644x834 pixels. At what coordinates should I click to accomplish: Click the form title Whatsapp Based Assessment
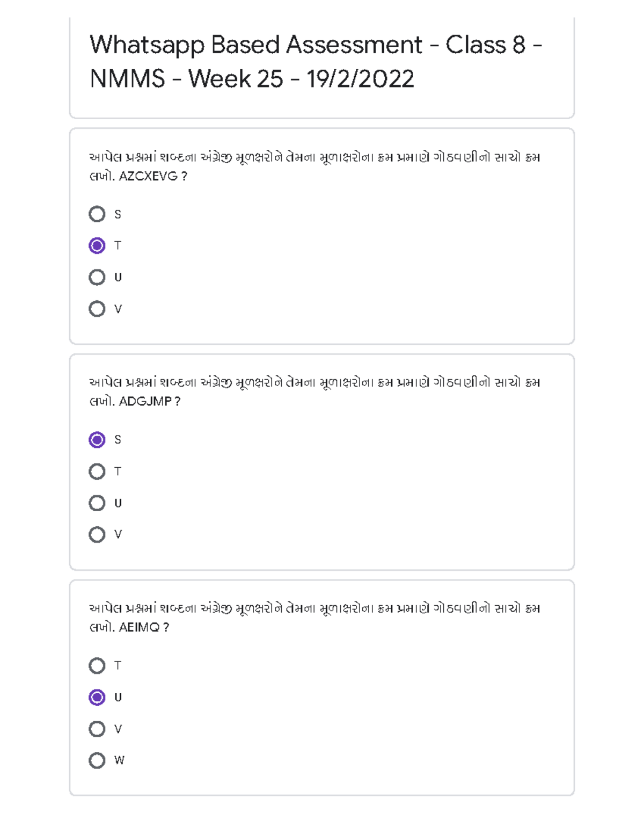[x=316, y=61]
